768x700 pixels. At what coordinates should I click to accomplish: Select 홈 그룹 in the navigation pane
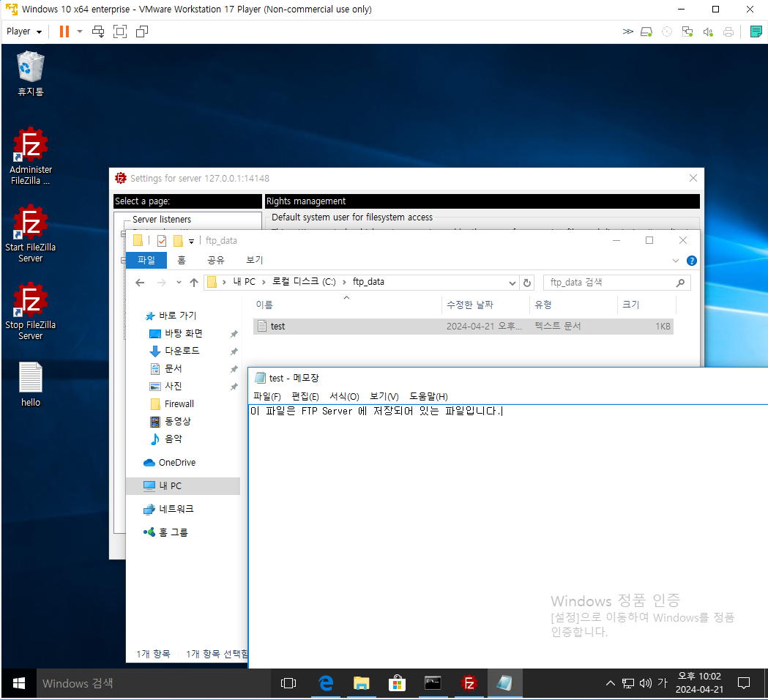(x=165, y=532)
